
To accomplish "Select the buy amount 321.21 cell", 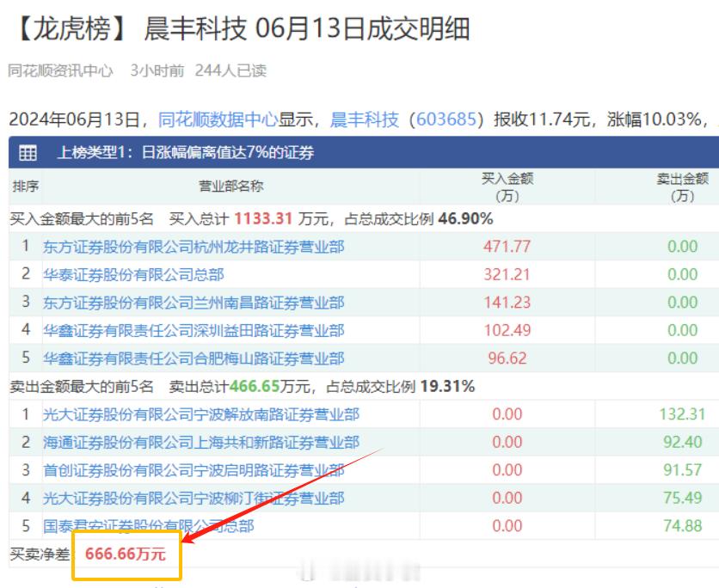I will click(x=507, y=274).
